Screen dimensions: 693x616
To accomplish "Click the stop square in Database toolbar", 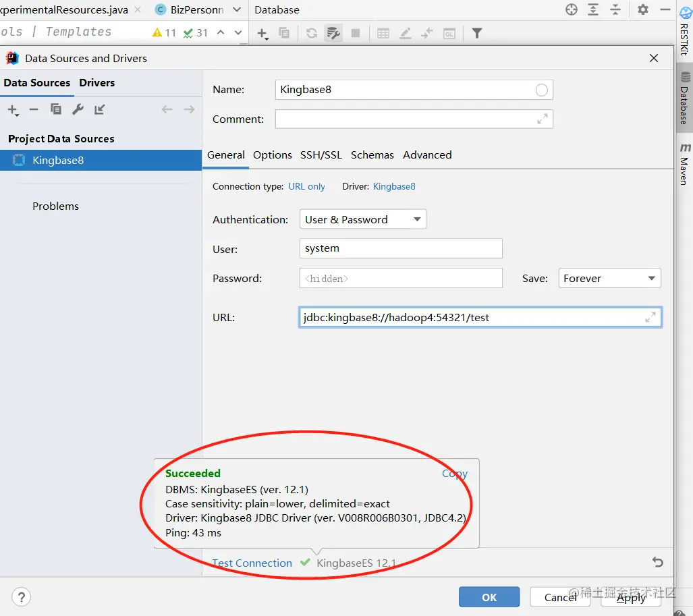I will pyautogui.click(x=356, y=33).
